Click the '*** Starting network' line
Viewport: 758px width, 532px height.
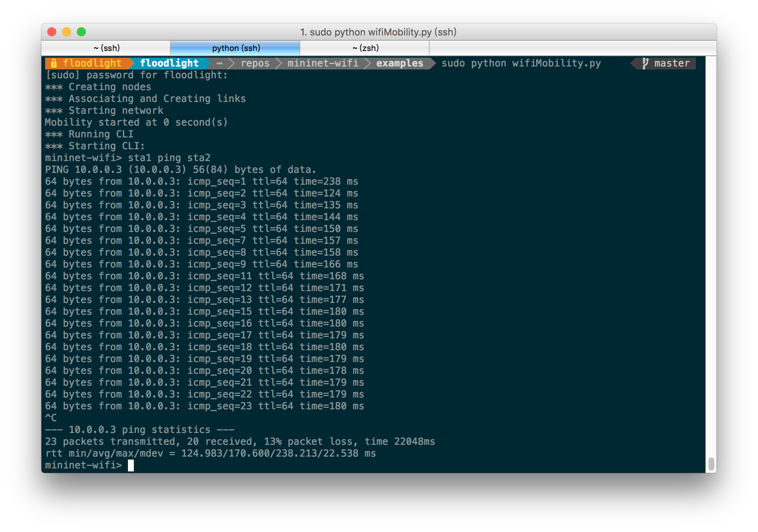click(104, 110)
